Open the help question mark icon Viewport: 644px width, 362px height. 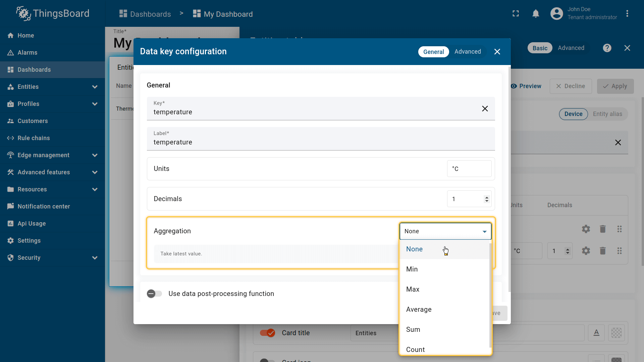607,48
